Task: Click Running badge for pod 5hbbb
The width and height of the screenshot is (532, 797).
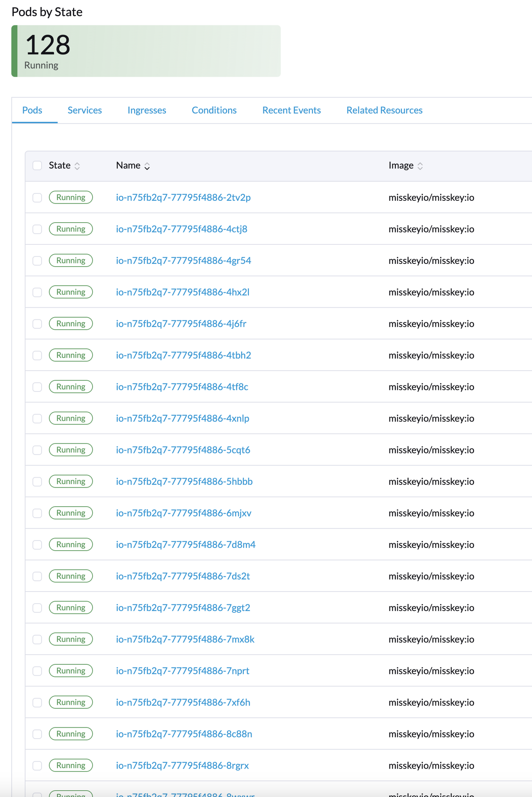Action: pyautogui.click(x=71, y=481)
